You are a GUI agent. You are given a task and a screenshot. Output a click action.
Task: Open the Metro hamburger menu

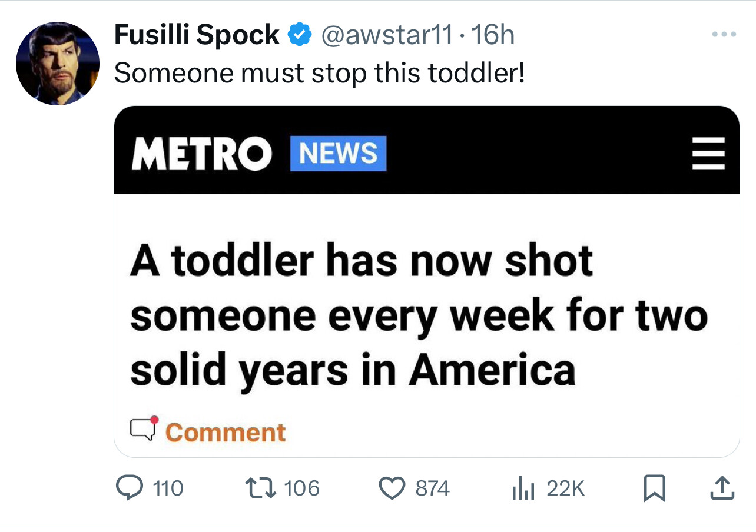707,153
